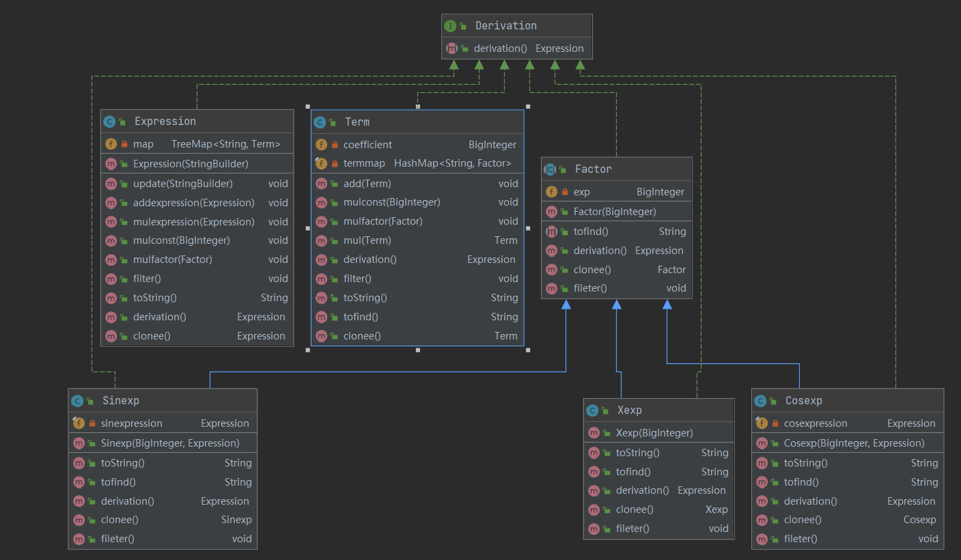Click the method icon beside add(Term)
Viewport: 961px width, 560px height.
322,184
